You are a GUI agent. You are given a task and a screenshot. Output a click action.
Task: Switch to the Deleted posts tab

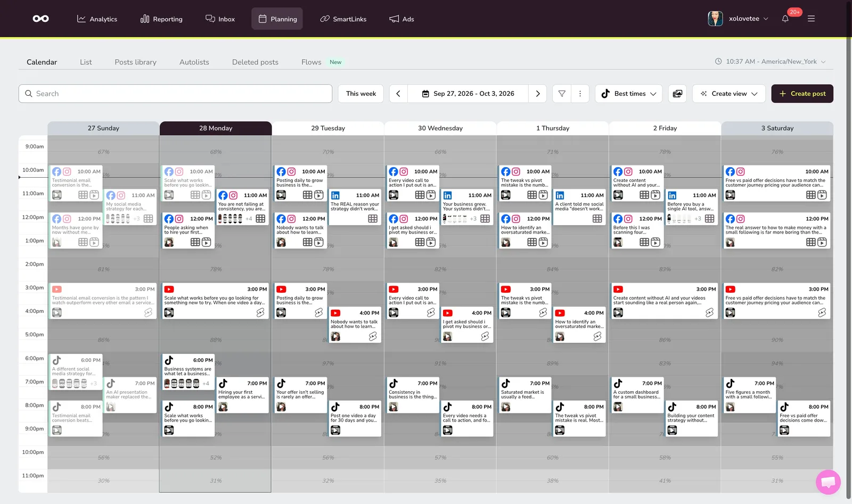point(255,62)
